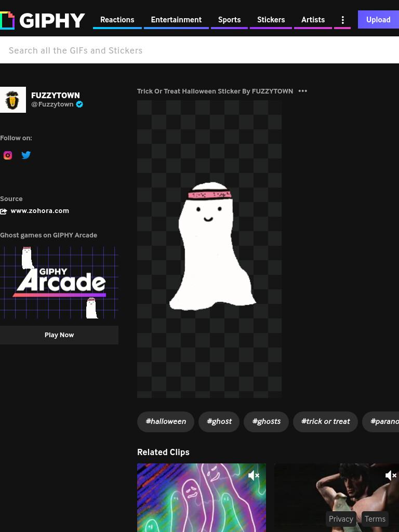Open the Reactions category
The height and width of the screenshot is (532, 399).
[117, 20]
